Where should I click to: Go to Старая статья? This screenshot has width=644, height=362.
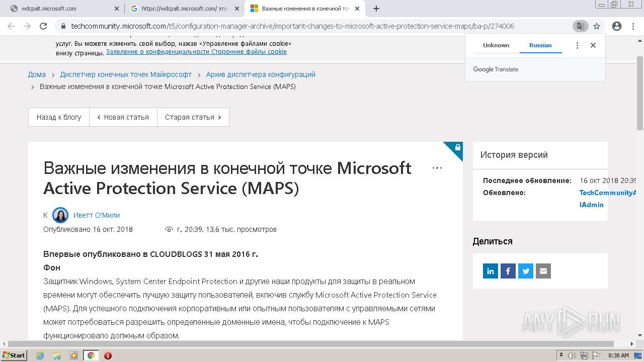pos(193,117)
